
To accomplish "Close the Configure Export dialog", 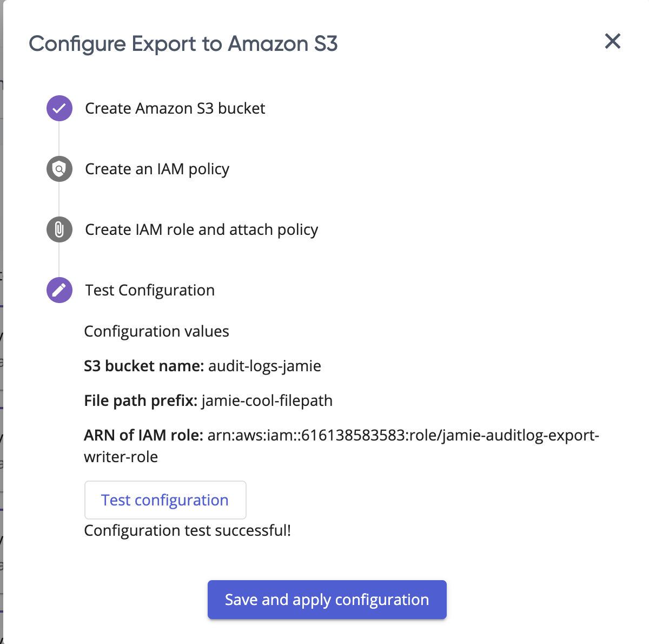I will point(612,41).
